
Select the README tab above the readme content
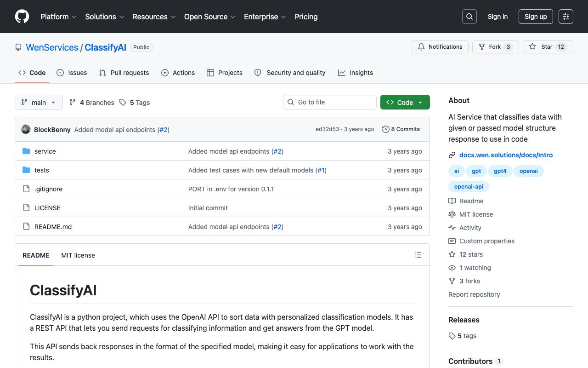click(36, 255)
